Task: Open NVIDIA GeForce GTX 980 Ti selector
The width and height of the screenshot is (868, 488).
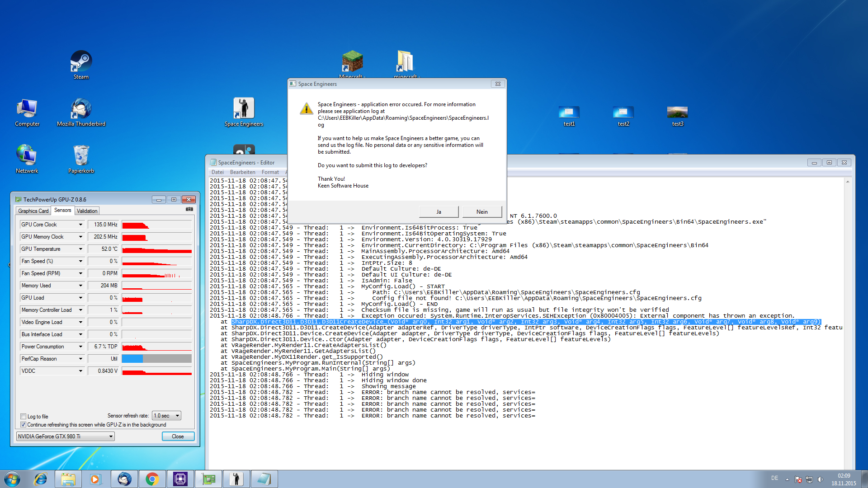Action: (x=66, y=436)
